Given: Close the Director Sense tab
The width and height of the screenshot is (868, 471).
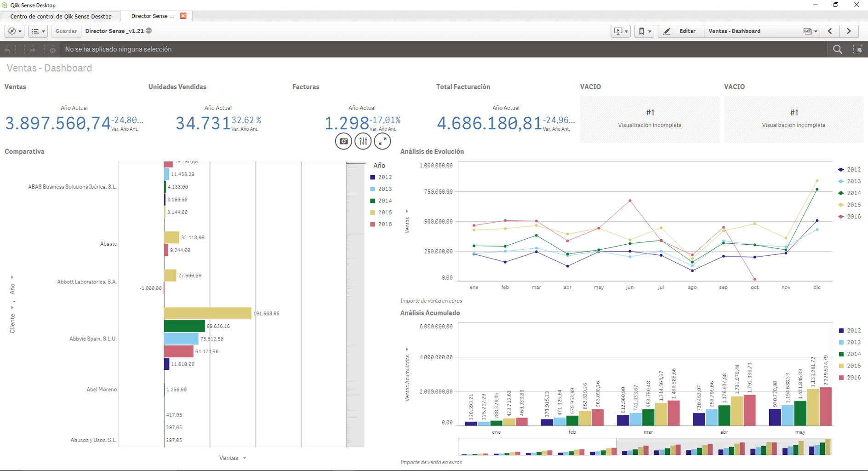Looking at the screenshot, I should [x=183, y=16].
